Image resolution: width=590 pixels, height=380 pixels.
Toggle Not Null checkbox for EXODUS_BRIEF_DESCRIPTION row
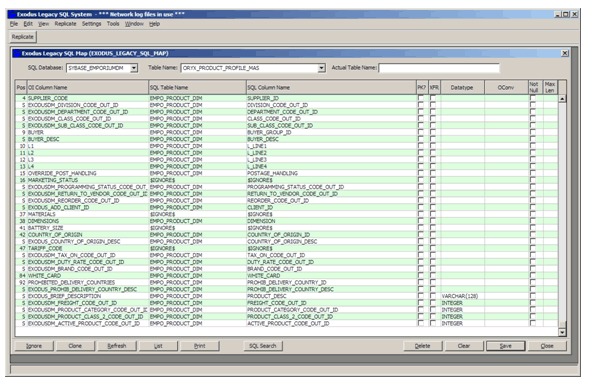(533, 296)
